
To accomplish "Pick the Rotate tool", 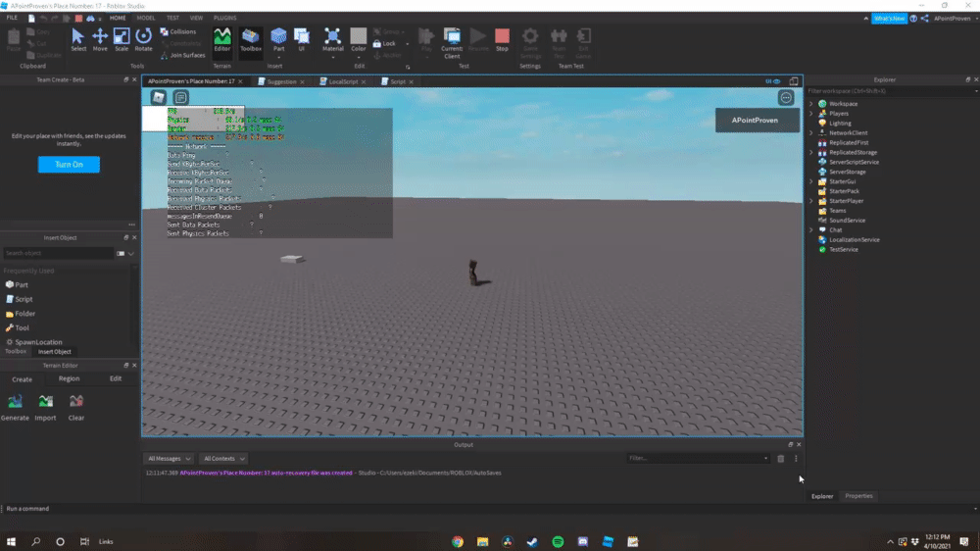I will click(x=143, y=39).
